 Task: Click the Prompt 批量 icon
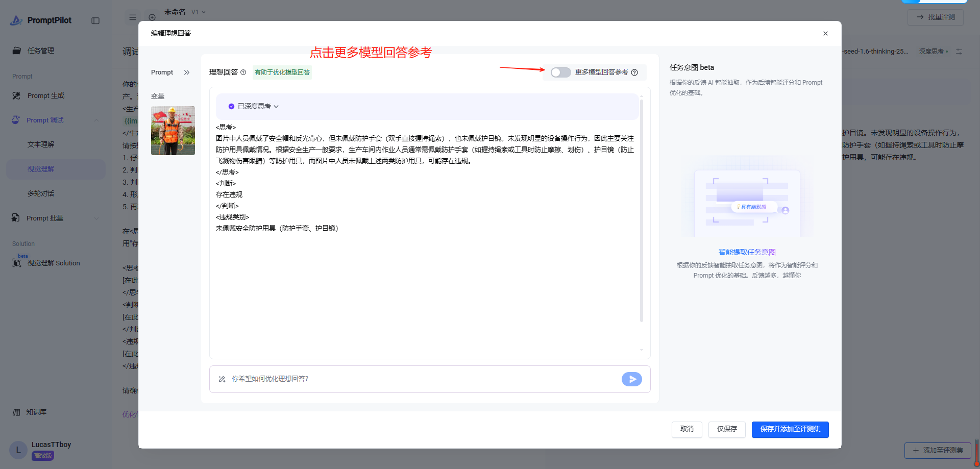point(16,218)
